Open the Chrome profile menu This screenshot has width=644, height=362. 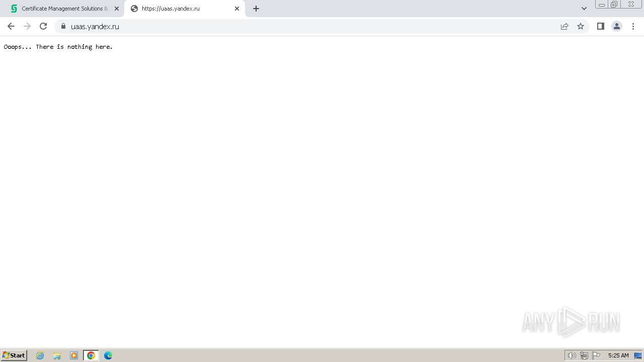click(617, 26)
